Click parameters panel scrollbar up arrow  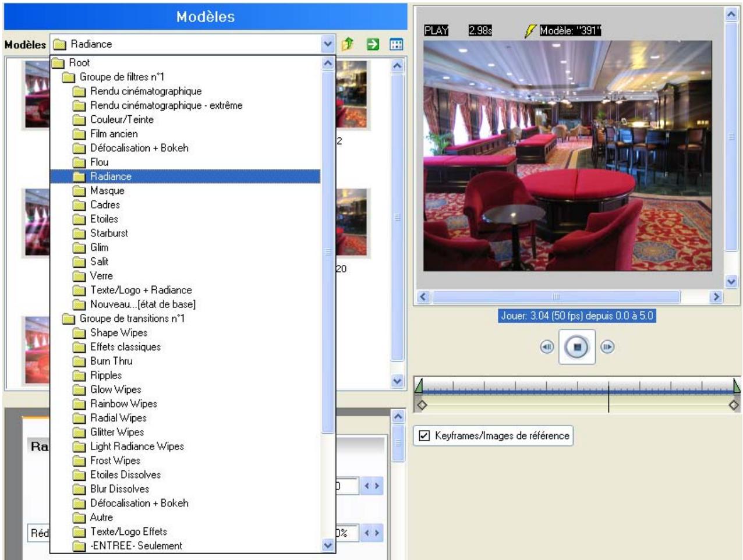398,416
